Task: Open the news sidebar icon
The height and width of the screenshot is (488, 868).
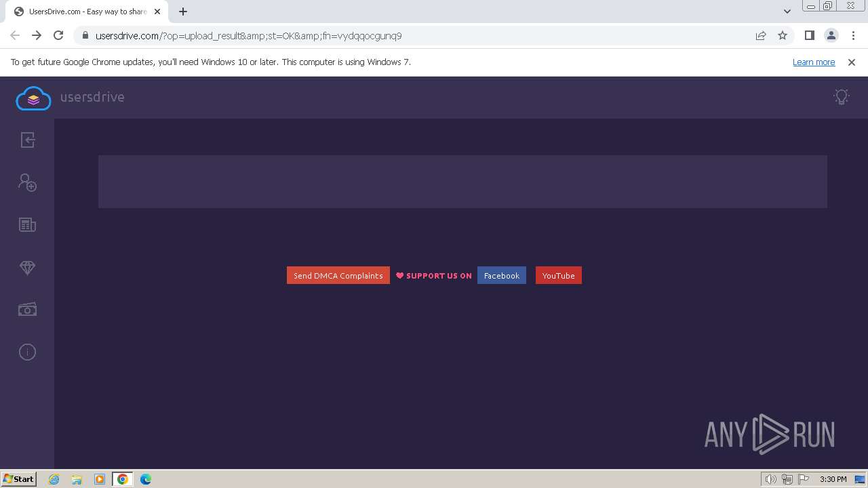Action: [x=27, y=225]
